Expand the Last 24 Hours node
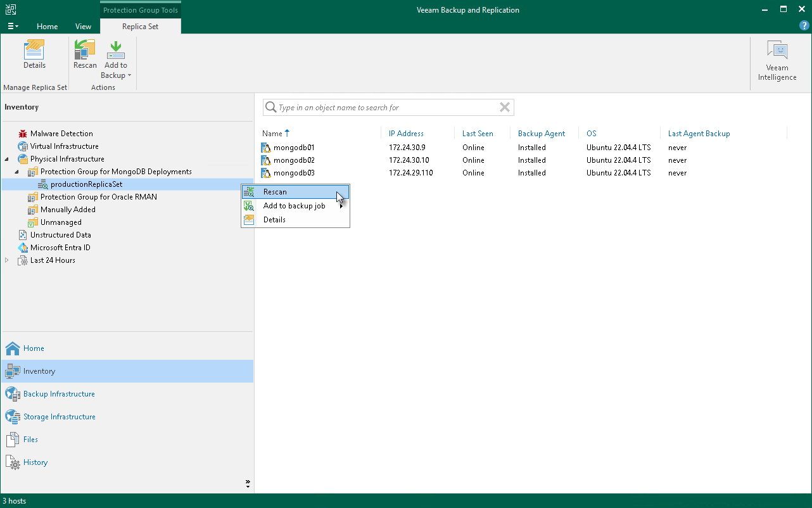Image resolution: width=812 pixels, height=508 pixels. (x=7, y=260)
